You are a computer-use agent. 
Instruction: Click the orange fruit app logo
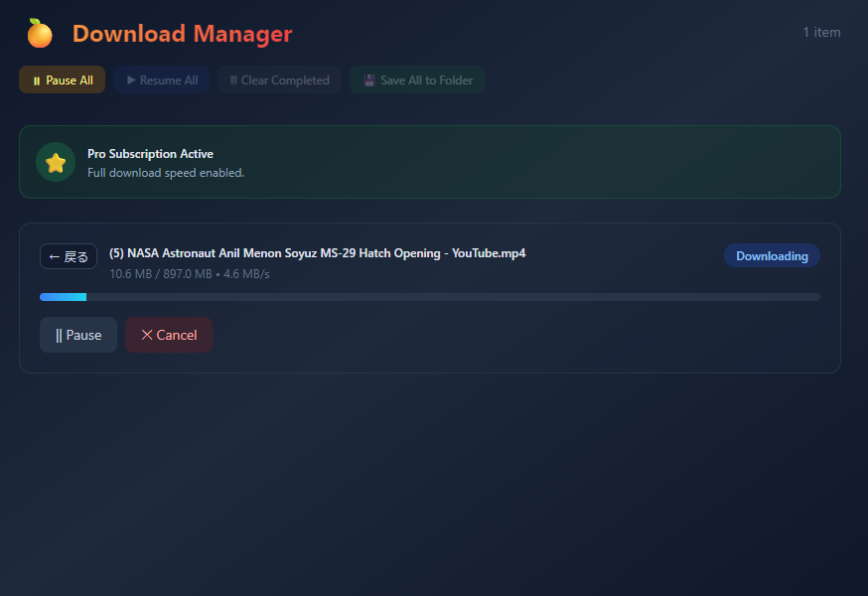pos(40,33)
